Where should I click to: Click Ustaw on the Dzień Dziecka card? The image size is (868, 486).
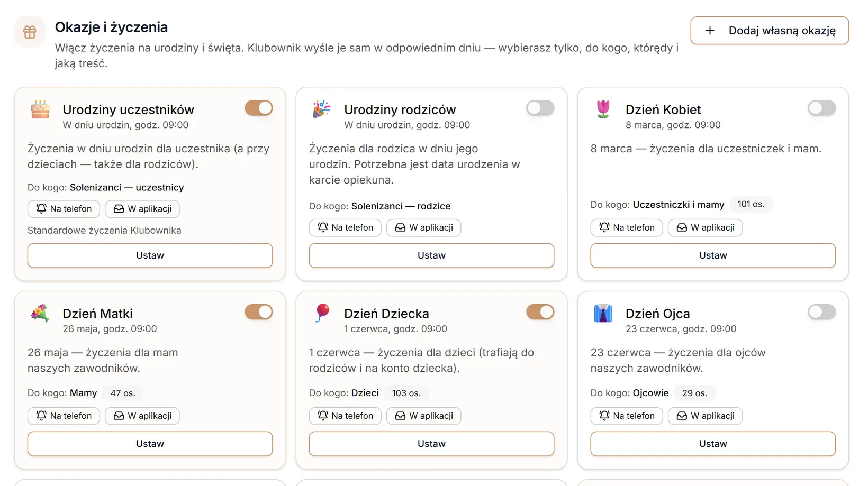pyautogui.click(x=431, y=444)
